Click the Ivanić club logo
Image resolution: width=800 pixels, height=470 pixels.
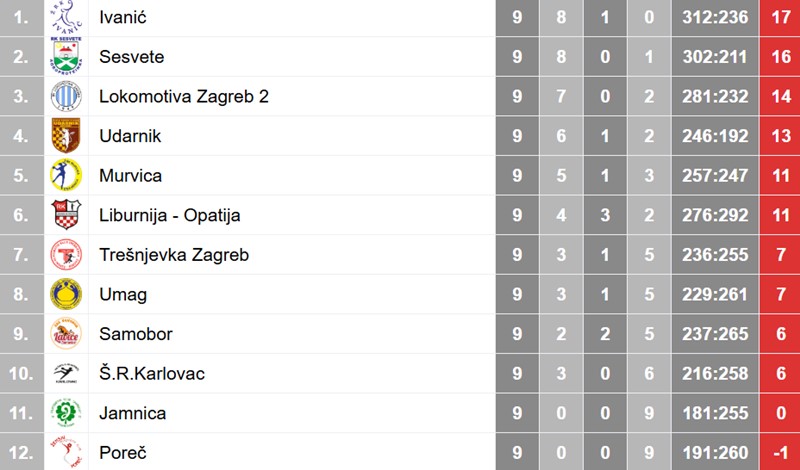point(67,17)
